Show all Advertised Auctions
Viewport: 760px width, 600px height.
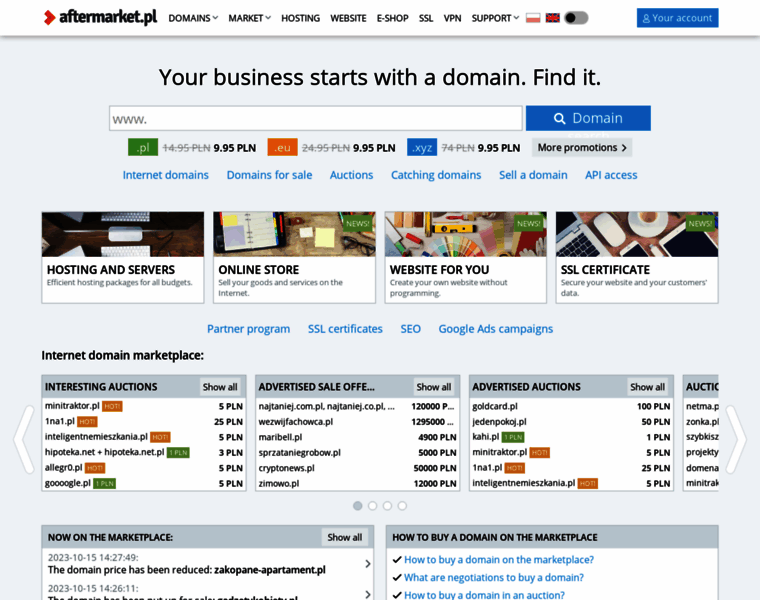(648, 387)
